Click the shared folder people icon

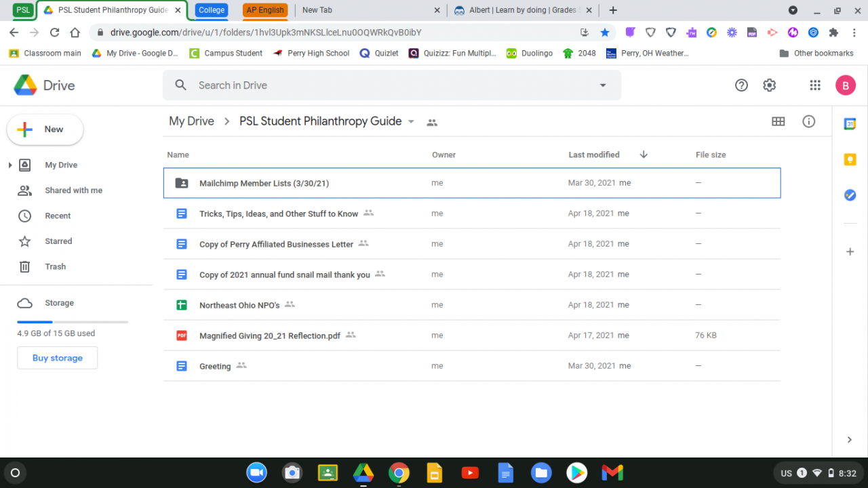tap(432, 123)
